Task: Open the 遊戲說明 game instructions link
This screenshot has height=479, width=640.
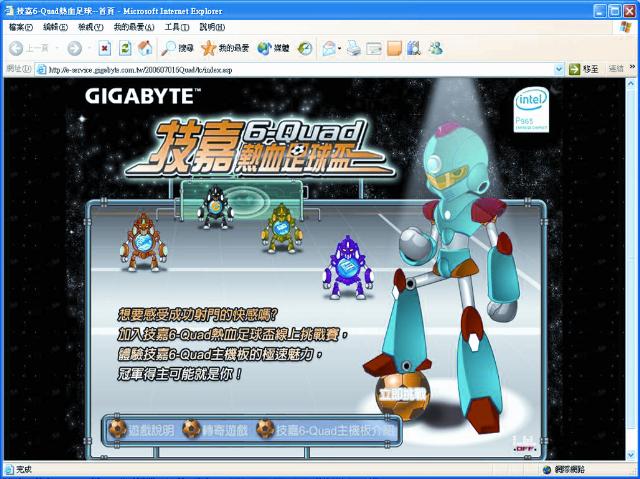Action: coord(142,430)
